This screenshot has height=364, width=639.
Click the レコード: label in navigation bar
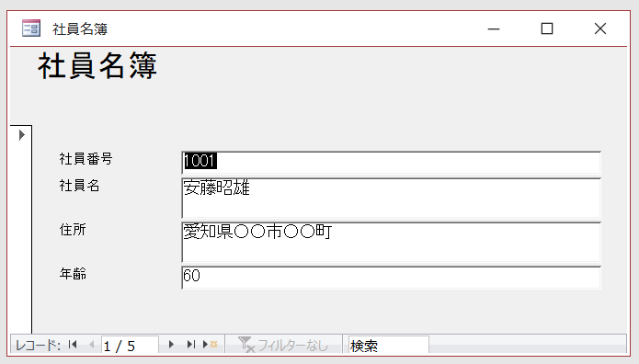(x=38, y=346)
